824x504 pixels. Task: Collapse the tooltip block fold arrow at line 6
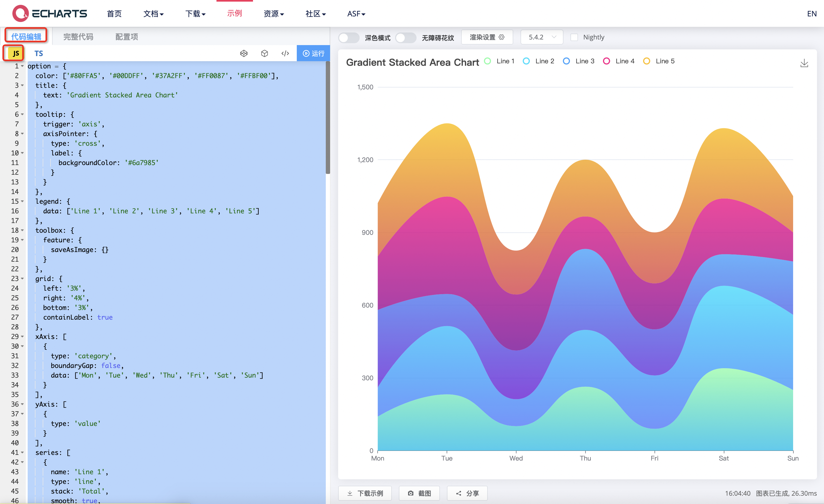22,115
